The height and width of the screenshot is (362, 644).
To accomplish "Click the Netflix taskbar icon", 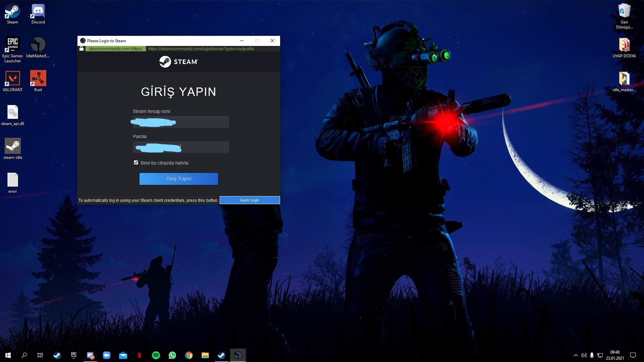I will 140,355.
